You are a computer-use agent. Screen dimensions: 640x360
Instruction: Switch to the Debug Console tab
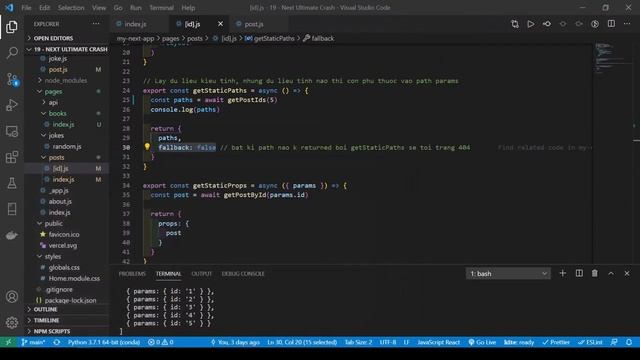[243, 273]
